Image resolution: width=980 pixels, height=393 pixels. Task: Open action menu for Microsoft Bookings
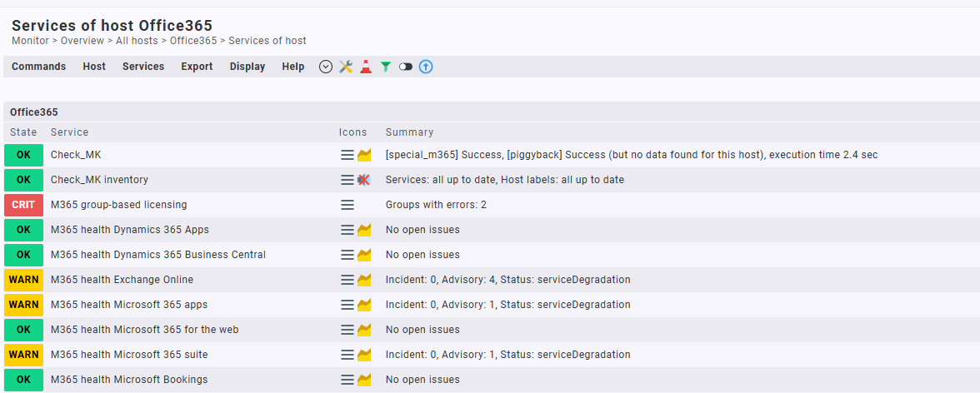click(347, 380)
